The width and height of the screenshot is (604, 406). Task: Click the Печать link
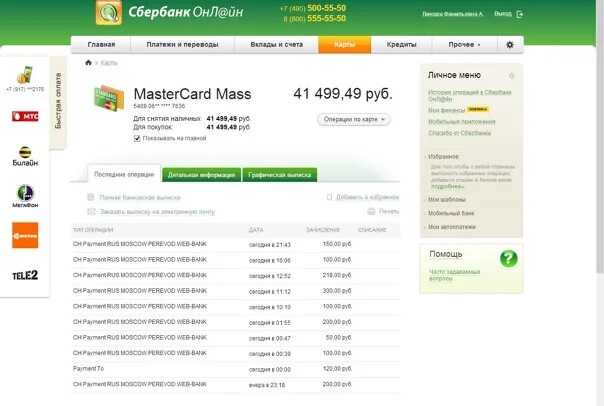coord(389,211)
